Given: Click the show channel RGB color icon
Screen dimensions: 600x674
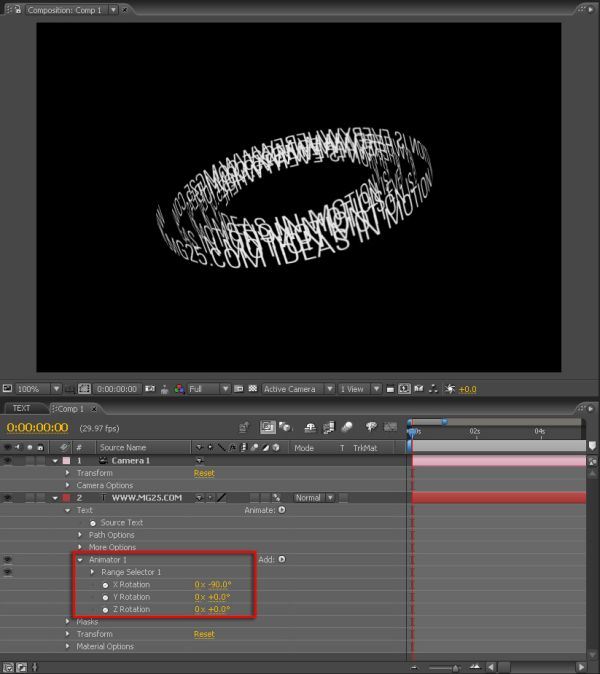Looking at the screenshot, I should click(x=179, y=389).
